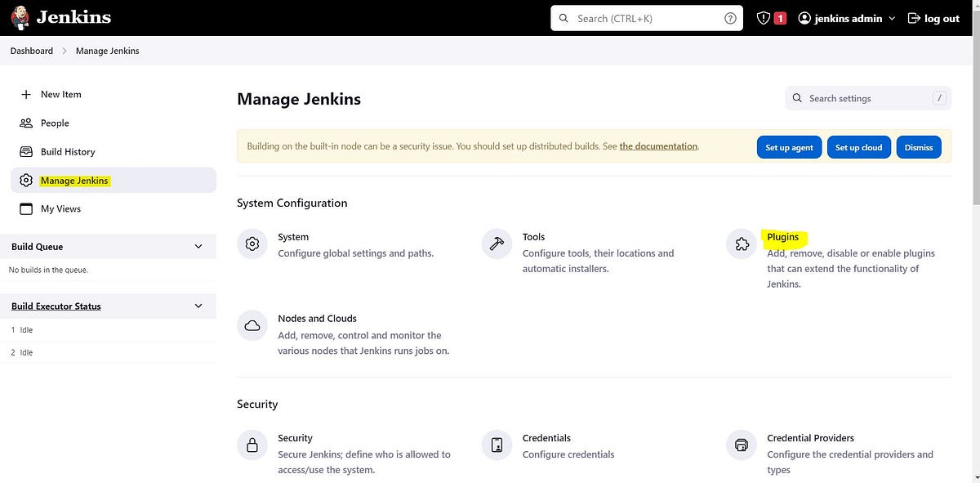Open security warnings via the bell icon
Image resolution: width=980 pixels, height=483 pixels.
pos(763,17)
